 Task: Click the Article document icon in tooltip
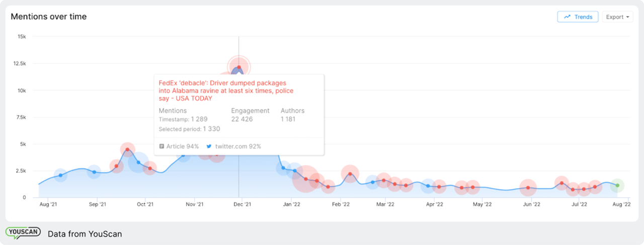pyautogui.click(x=162, y=146)
